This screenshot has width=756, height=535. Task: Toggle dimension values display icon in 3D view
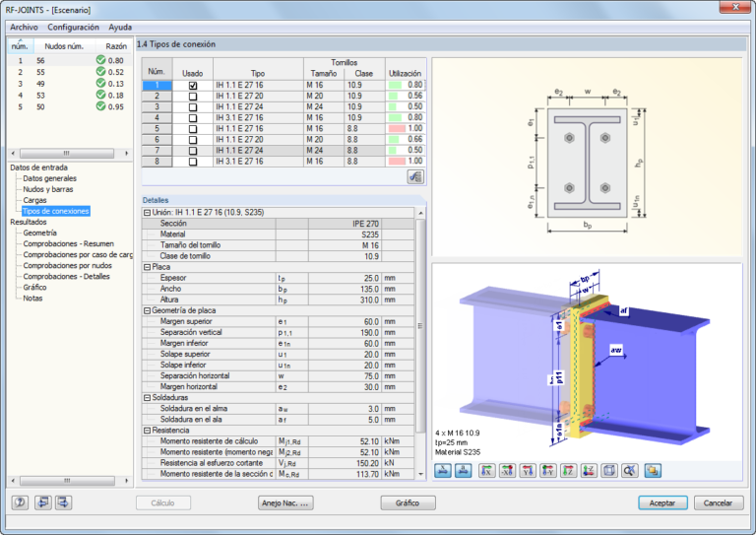point(443,470)
